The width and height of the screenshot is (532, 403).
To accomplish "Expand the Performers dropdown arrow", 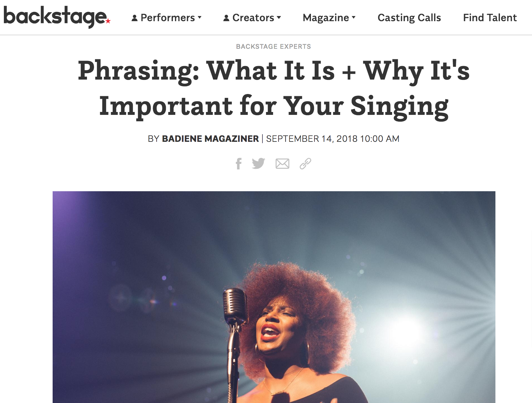I will [200, 17].
